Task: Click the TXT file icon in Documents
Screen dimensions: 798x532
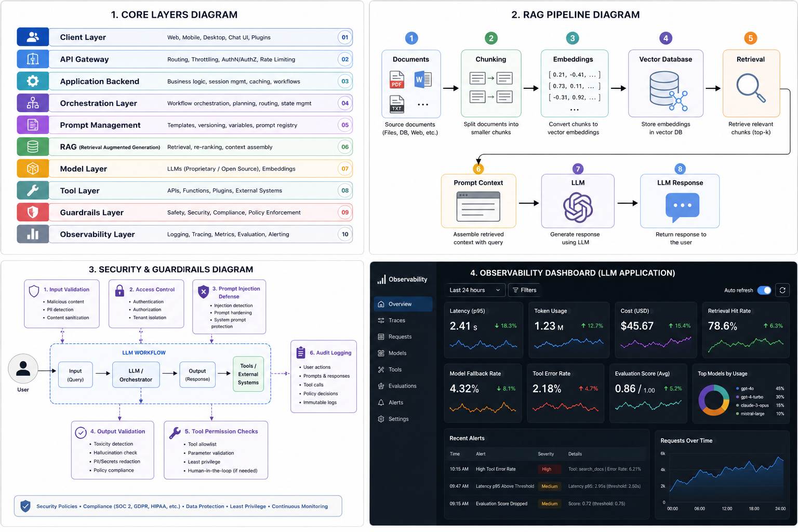Action: coord(397,104)
